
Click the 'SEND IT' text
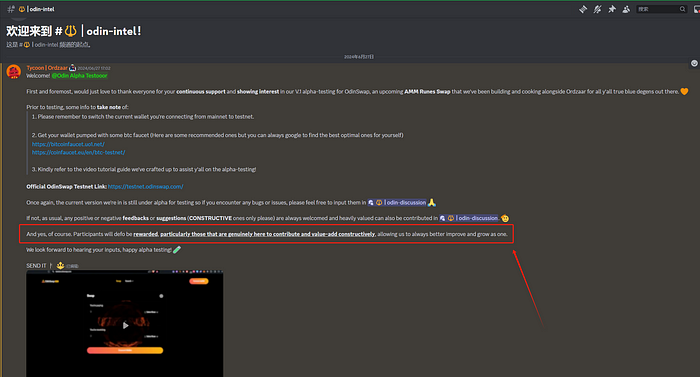click(36, 266)
